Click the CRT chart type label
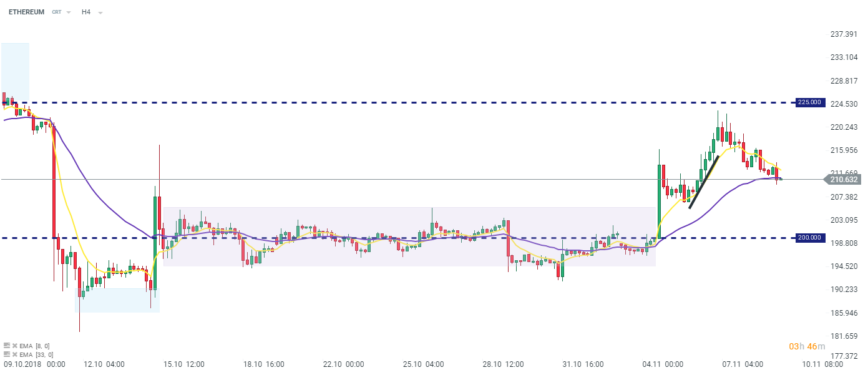The image size is (868, 375). click(57, 12)
